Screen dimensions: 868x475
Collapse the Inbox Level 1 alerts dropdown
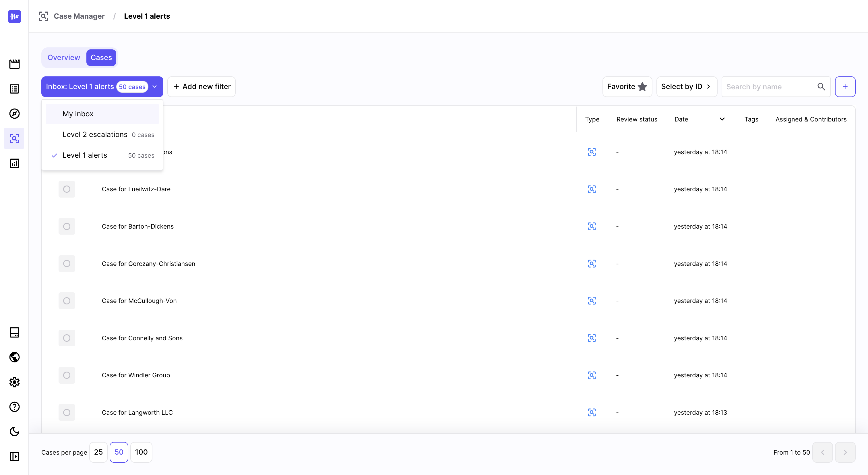pyautogui.click(x=155, y=87)
